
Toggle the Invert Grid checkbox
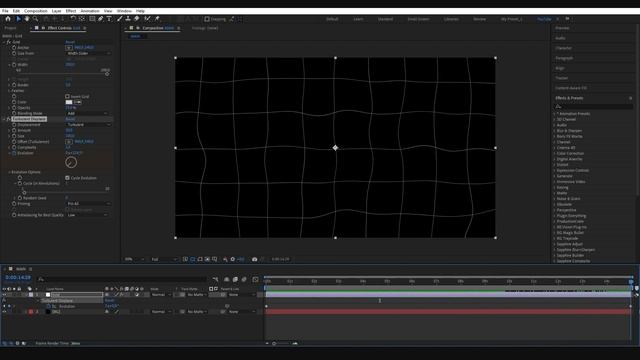pyautogui.click(x=67, y=97)
